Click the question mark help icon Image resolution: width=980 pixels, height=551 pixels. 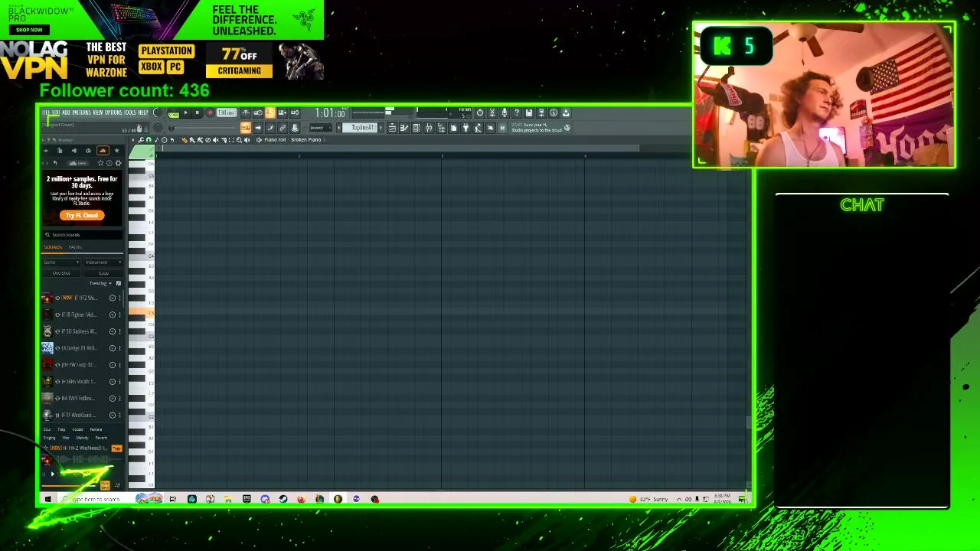tap(517, 112)
